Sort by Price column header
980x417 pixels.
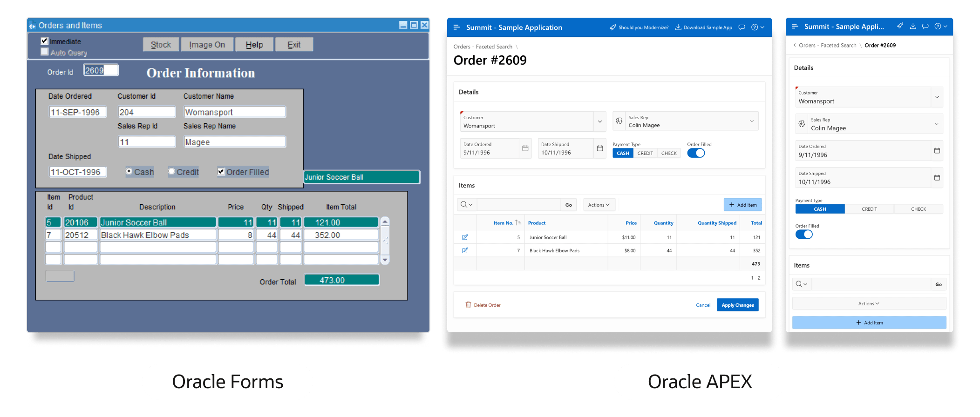point(631,223)
